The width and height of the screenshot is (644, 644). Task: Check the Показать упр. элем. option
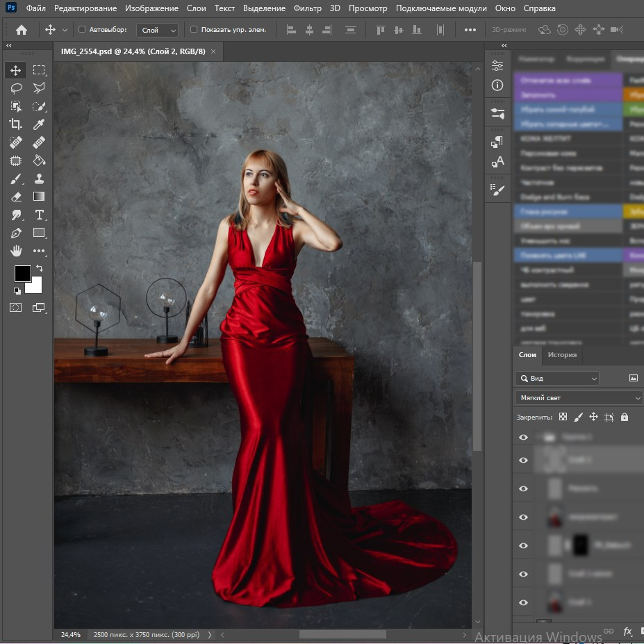194,30
